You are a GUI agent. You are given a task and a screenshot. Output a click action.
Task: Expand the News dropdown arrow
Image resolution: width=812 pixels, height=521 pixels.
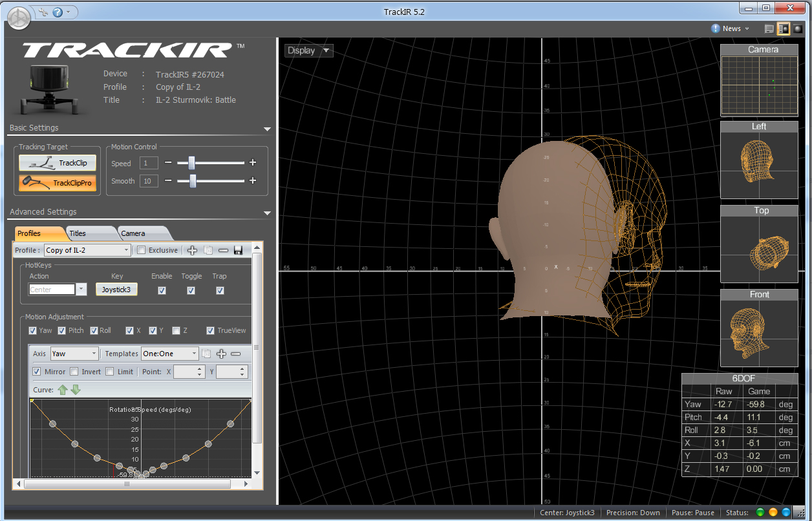(747, 28)
